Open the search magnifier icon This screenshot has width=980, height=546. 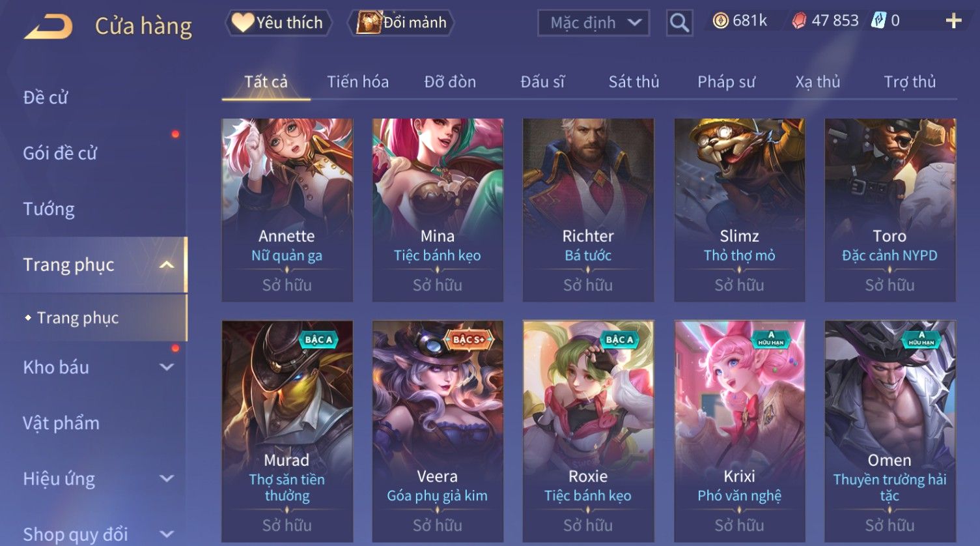pos(679,23)
